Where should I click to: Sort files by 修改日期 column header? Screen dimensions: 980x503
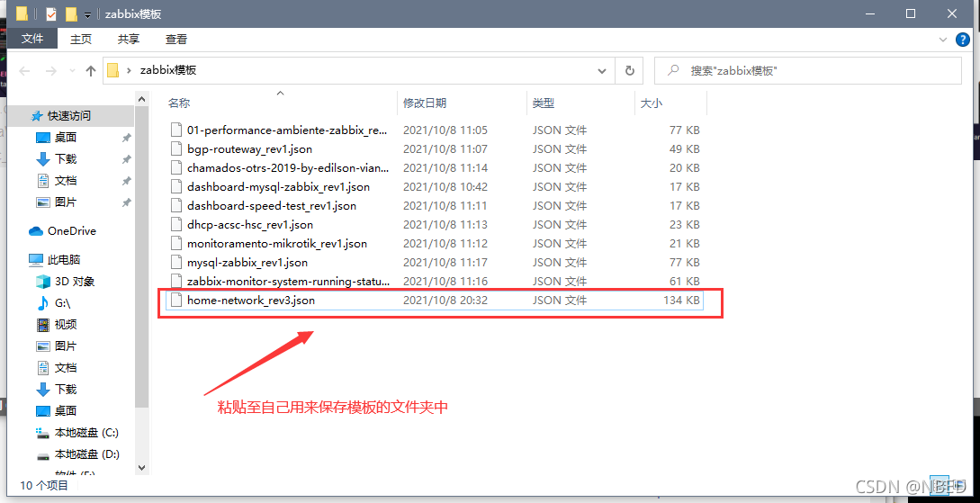coord(425,103)
